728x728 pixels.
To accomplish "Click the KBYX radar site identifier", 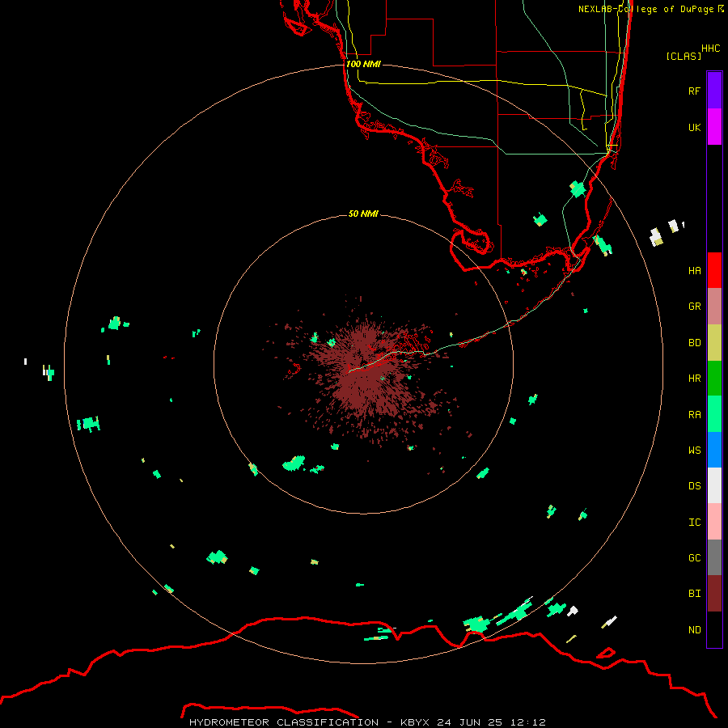I will [x=415, y=722].
